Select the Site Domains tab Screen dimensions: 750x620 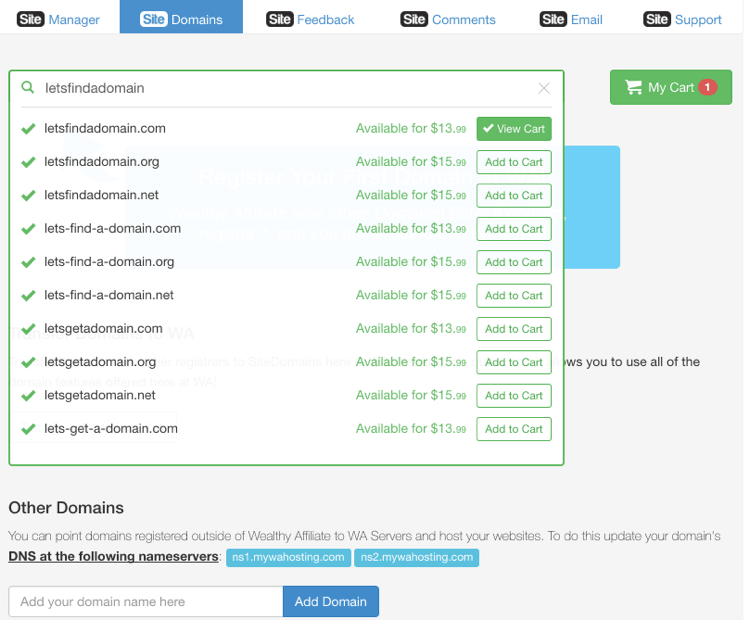click(181, 17)
